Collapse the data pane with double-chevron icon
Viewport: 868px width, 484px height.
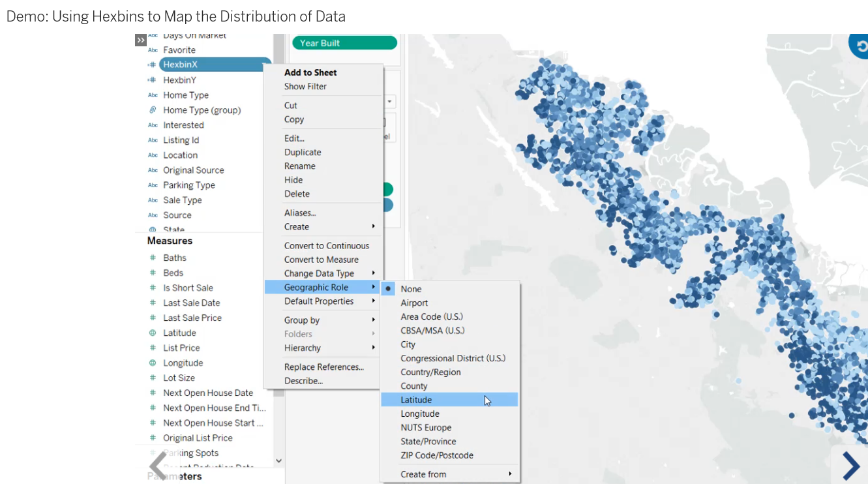[x=141, y=40]
